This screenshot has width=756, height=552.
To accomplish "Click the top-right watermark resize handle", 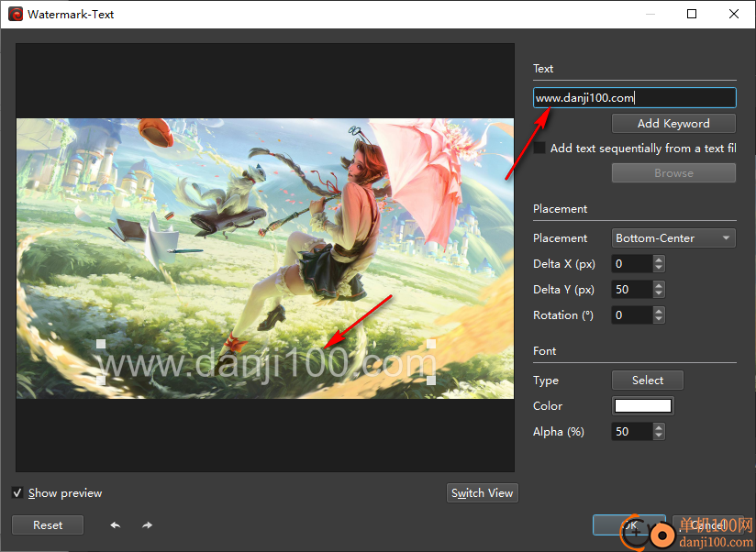I will tap(431, 344).
